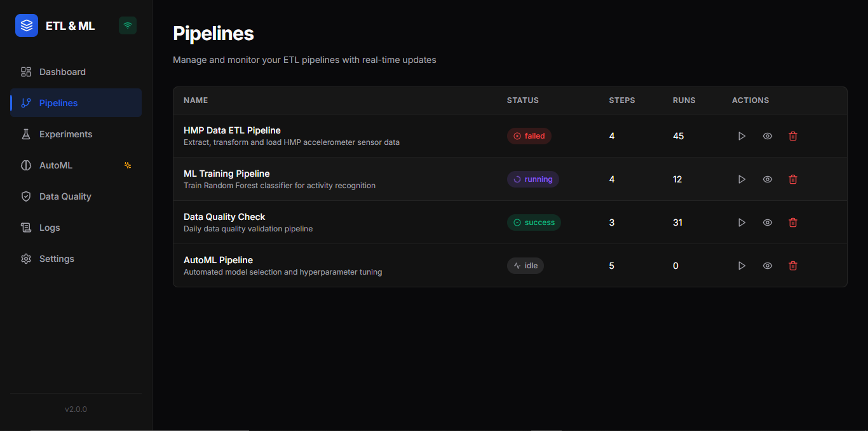Click the idle status badge

click(x=526, y=266)
